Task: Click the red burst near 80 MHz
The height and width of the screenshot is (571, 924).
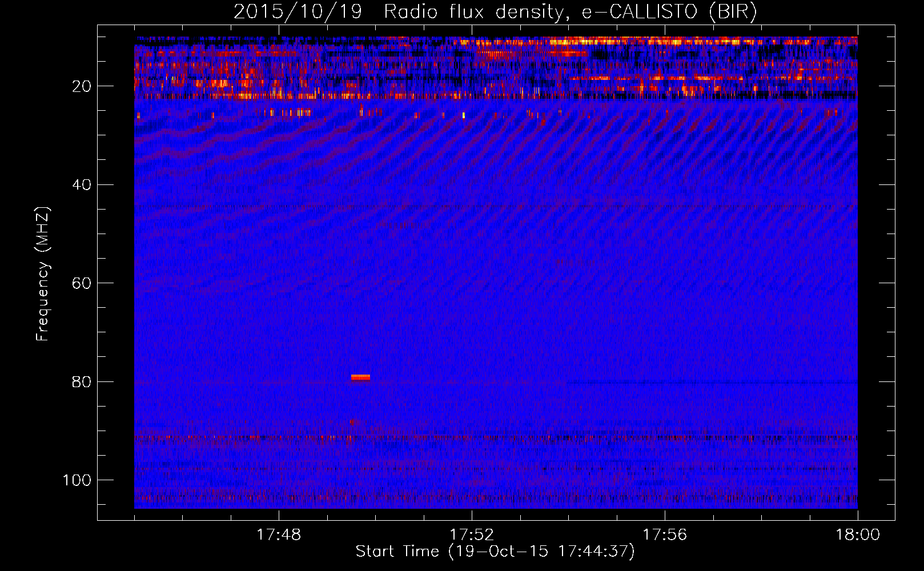Action: (x=360, y=377)
